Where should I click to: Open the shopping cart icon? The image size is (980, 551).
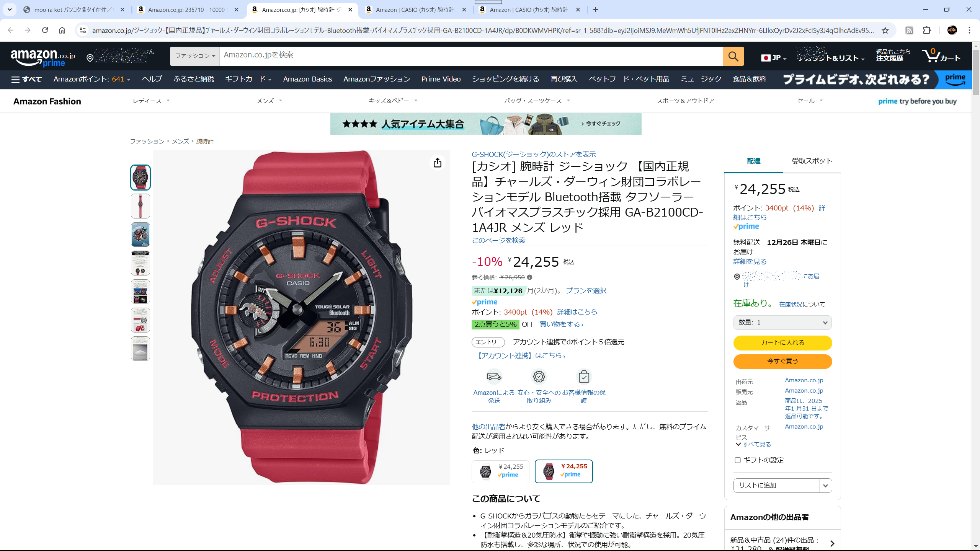(x=941, y=56)
